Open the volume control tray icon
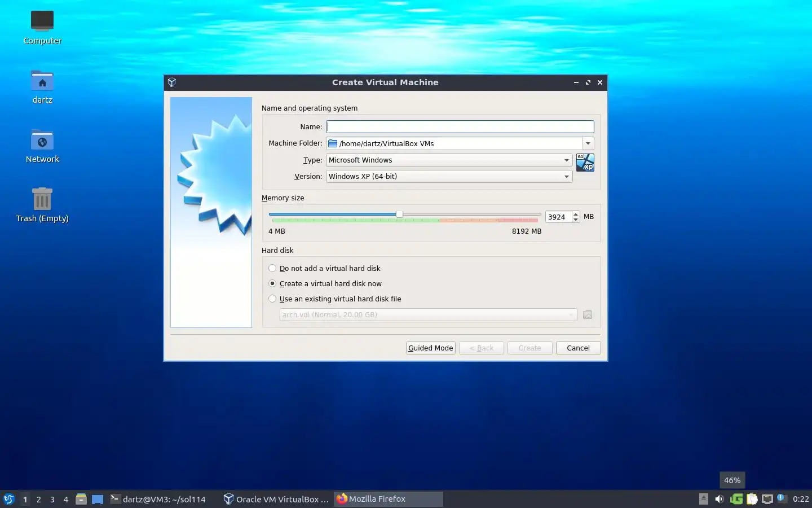Viewport: 812px width, 508px height. coord(719,499)
